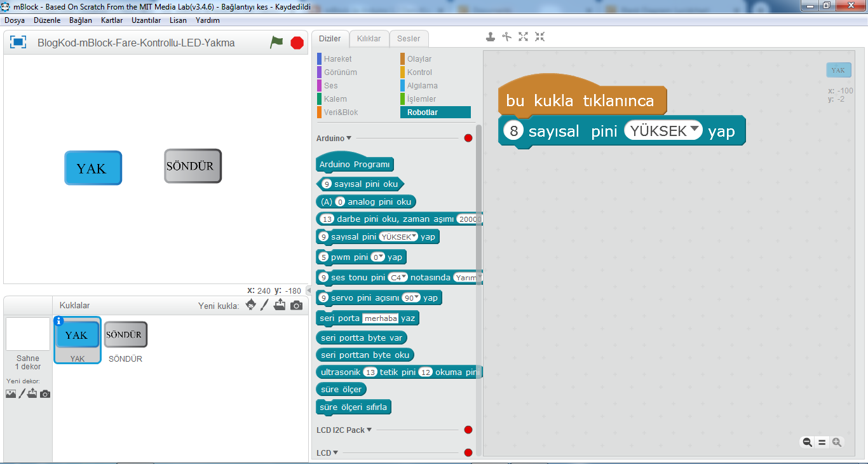Open YÜKSEK dropdown in script block
Screen dimensions: 868x464
tap(663, 130)
